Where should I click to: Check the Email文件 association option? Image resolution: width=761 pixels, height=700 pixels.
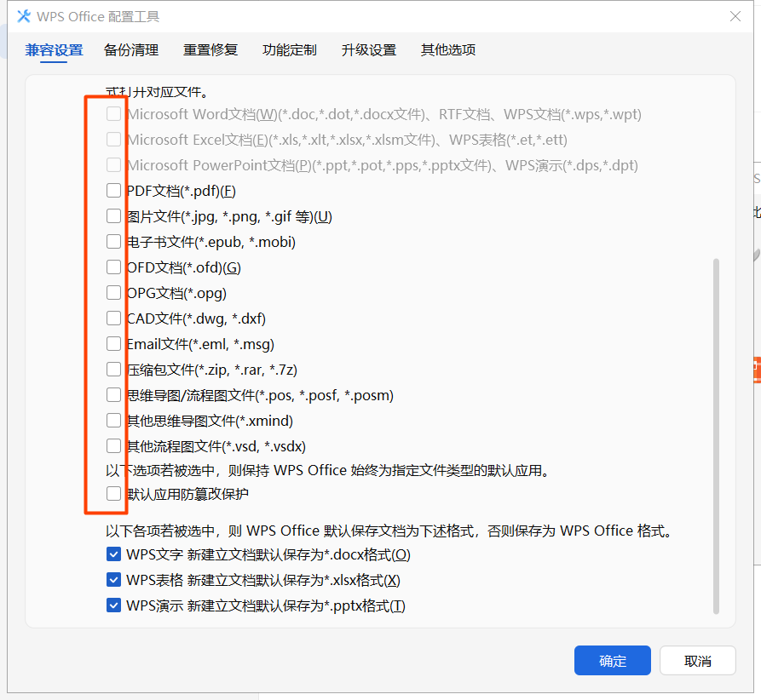(x=113, y=343)
